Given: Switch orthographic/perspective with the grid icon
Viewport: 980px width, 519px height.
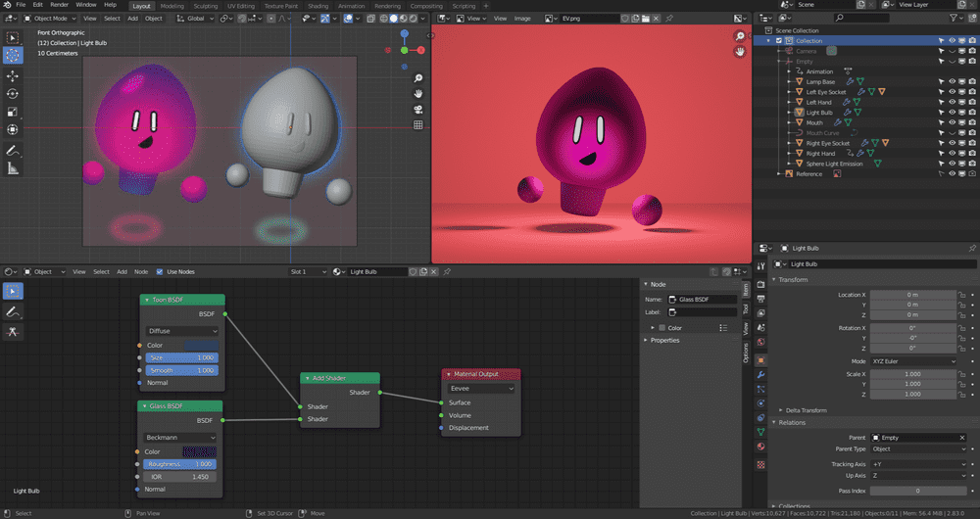Looking at the screenshot, I should coord(418,125).
